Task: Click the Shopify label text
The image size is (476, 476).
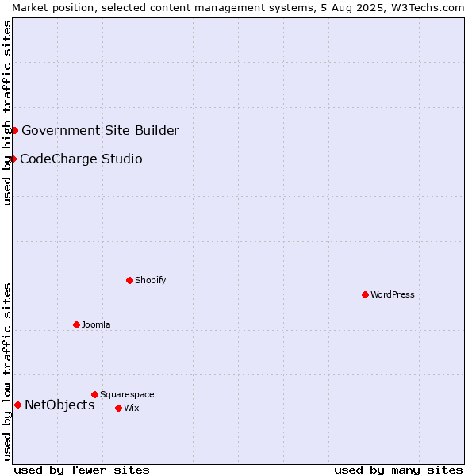Action: [151, 281]
